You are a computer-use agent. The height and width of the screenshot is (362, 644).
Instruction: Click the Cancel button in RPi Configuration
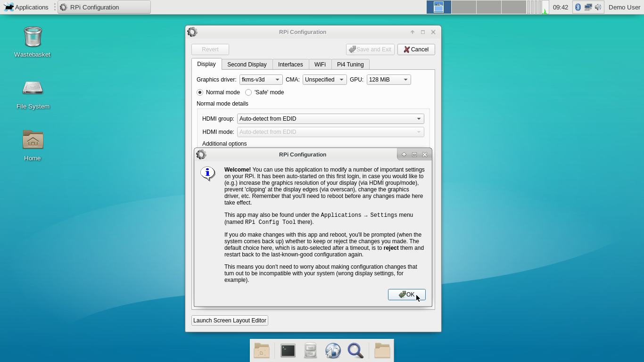tap(416, 49)
